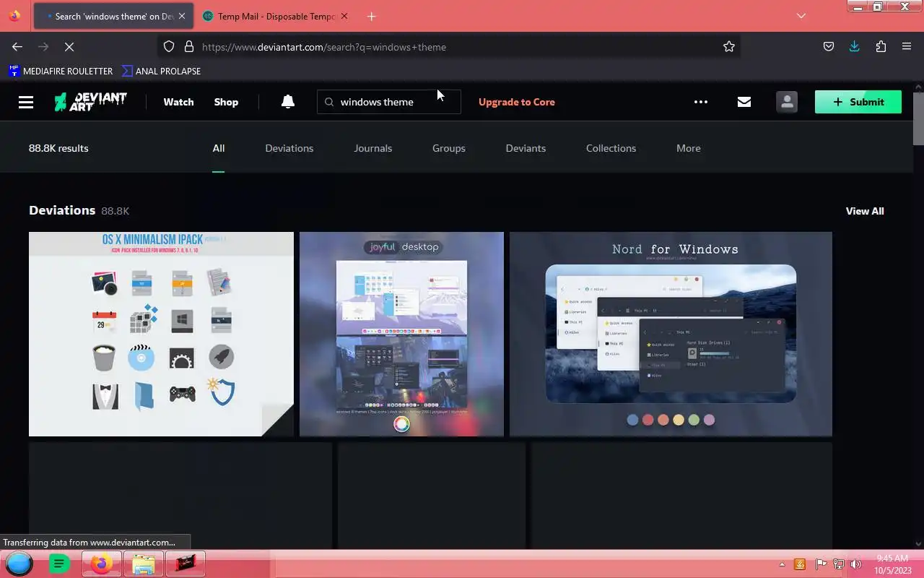Screen dimensions: 924x578
Task: Click the DeviantArt logo
Action: 90,102
